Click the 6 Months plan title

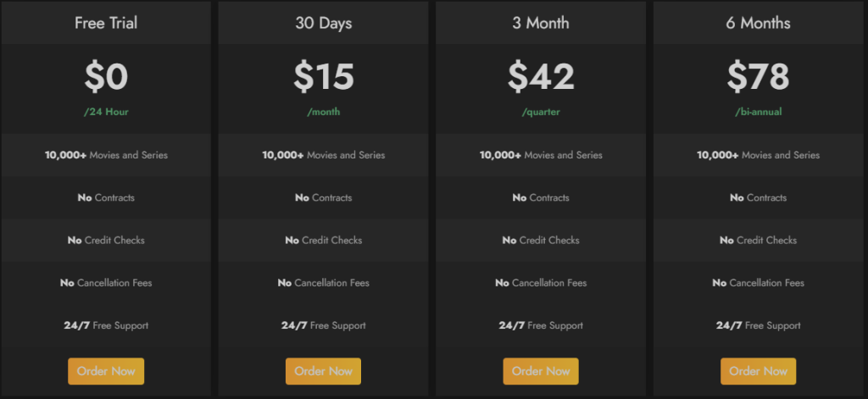tap(758, 23)
